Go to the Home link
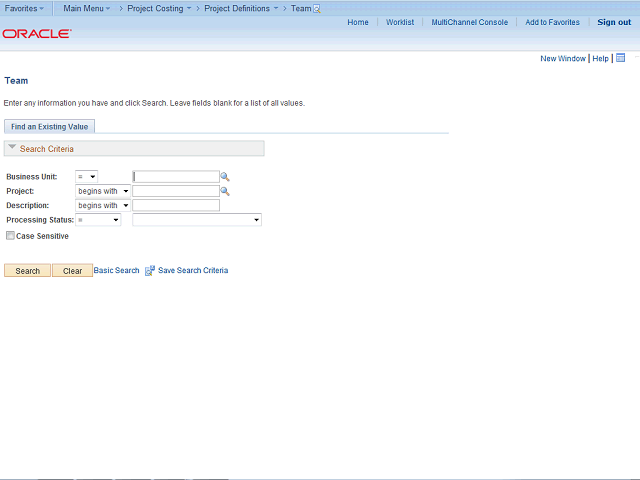This screenshot has height=480, width=640. tap(358, 22)
